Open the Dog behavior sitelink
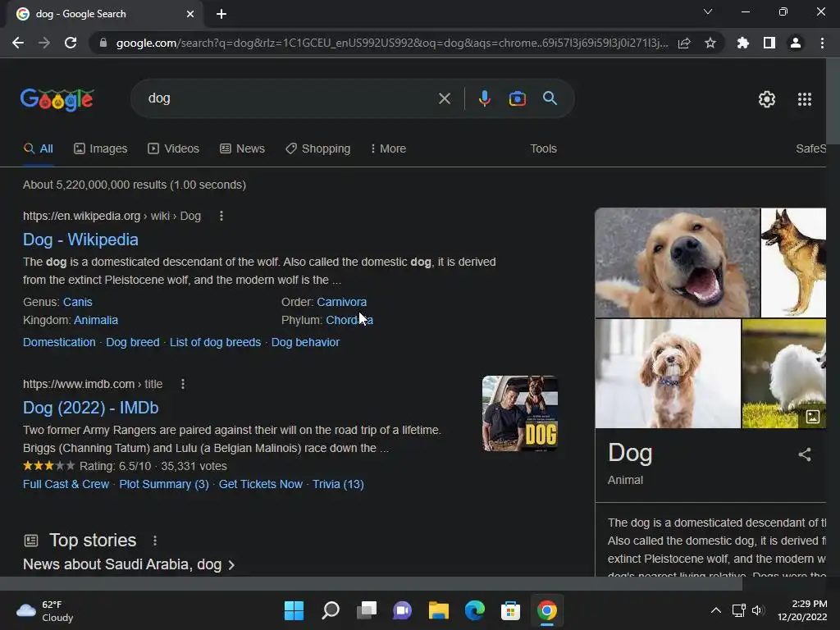 click(305, 342)
